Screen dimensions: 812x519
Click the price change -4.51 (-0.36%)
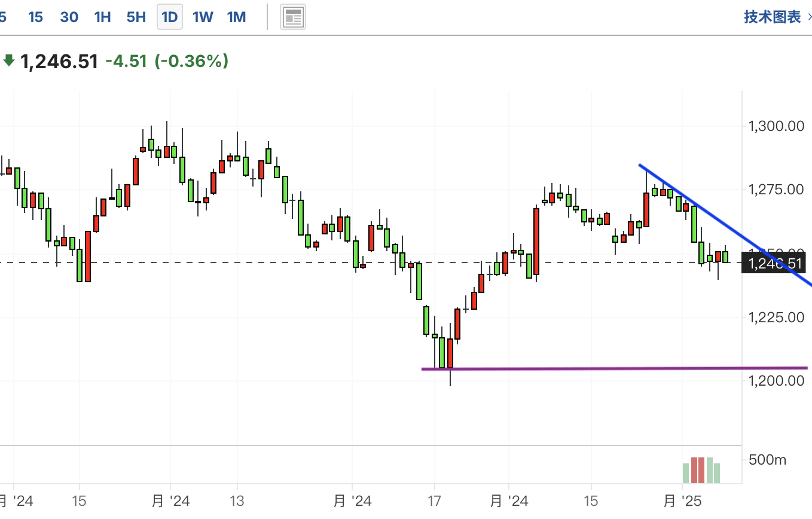(x=167, y=61)
